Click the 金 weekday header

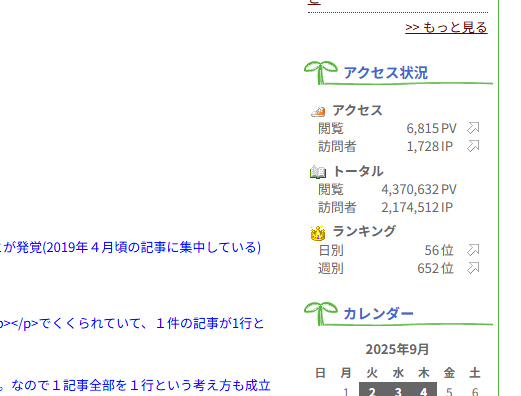[x=449, y=373]
